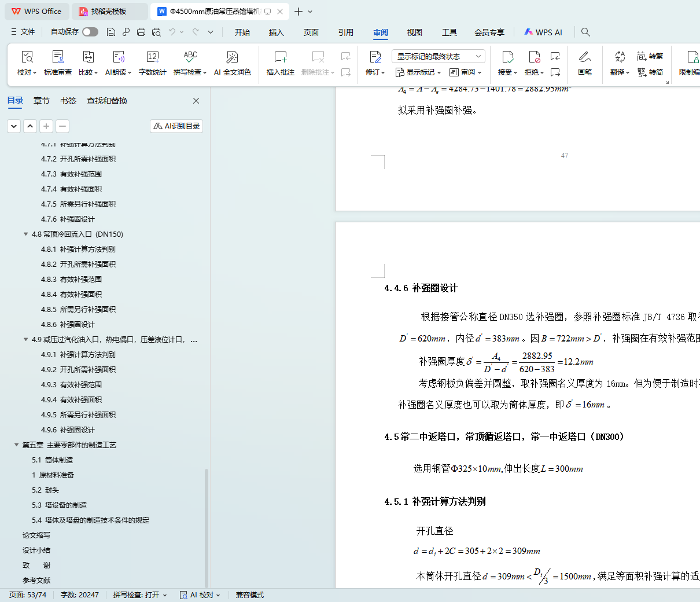
Task: Click the 字数统计 word count icon
Action: 152,57
